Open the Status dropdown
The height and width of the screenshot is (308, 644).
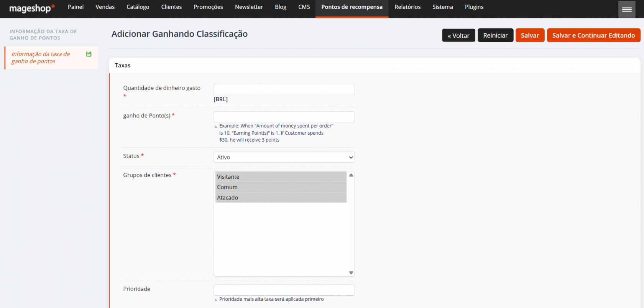[x=284, y=157]
